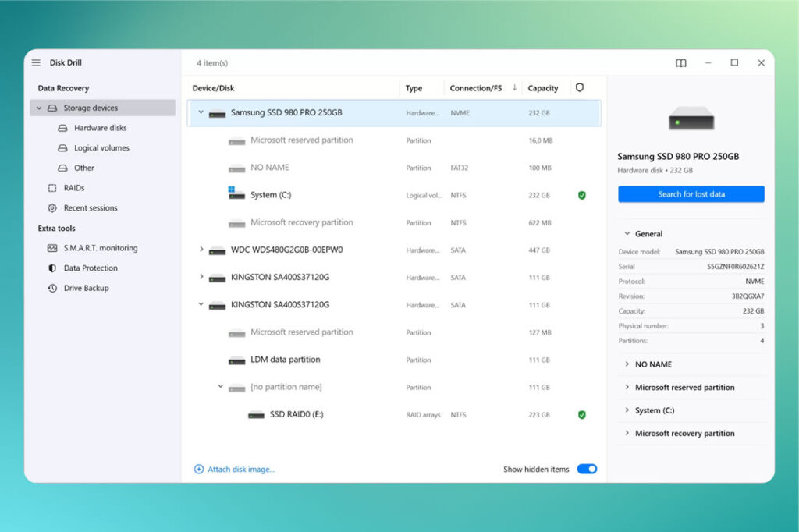799x532 pixels.
Task: Open S.M.A.R.T. monitoring tool
Action: tap(91, 248)
